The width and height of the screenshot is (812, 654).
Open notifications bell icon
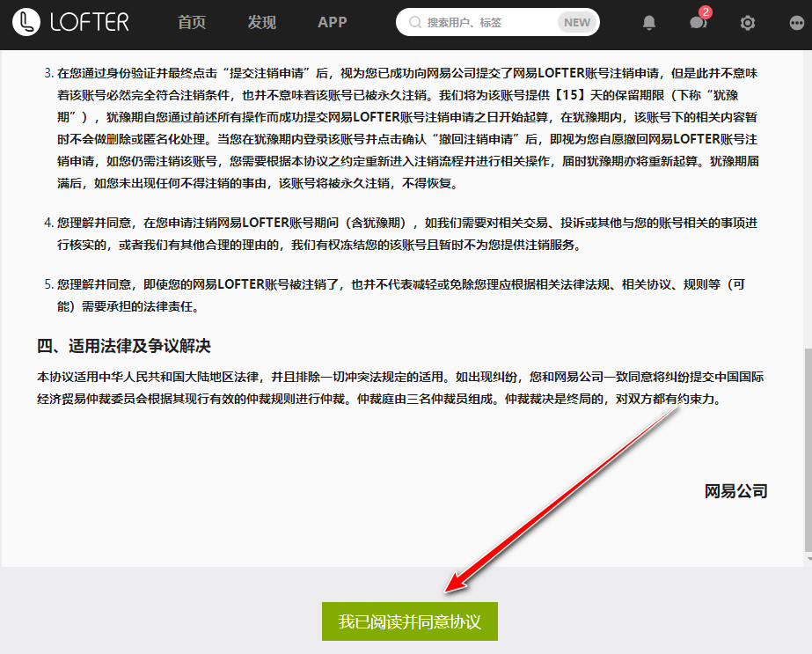pyautogui.click(x=649, y=22)
